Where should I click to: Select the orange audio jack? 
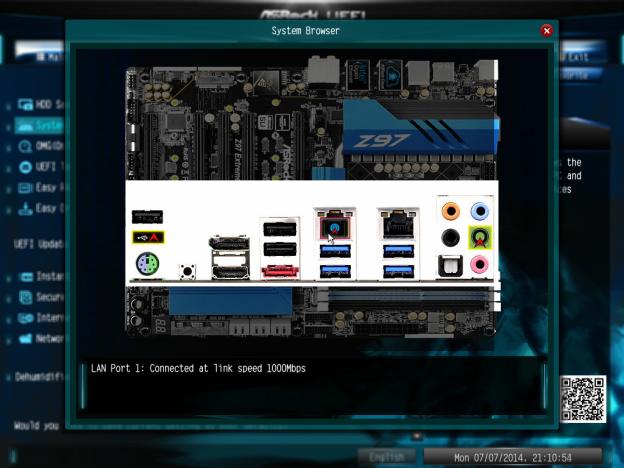[450, 211]
